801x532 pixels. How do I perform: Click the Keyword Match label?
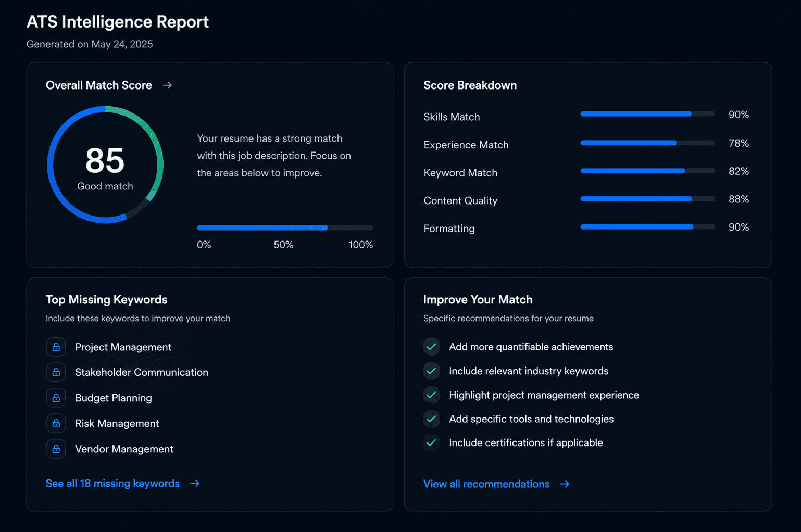(460, 173)
